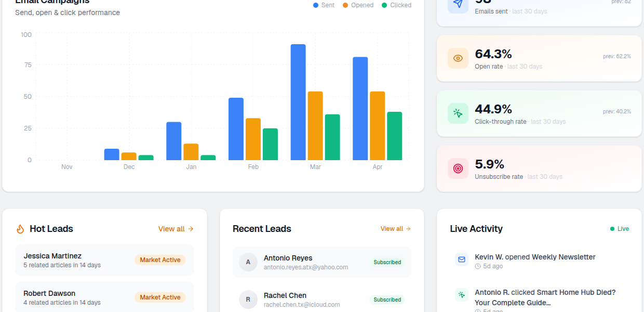Click the blue Sent bar for January
644x312 pixels.
pyautogui.click(x=174, y=141)
